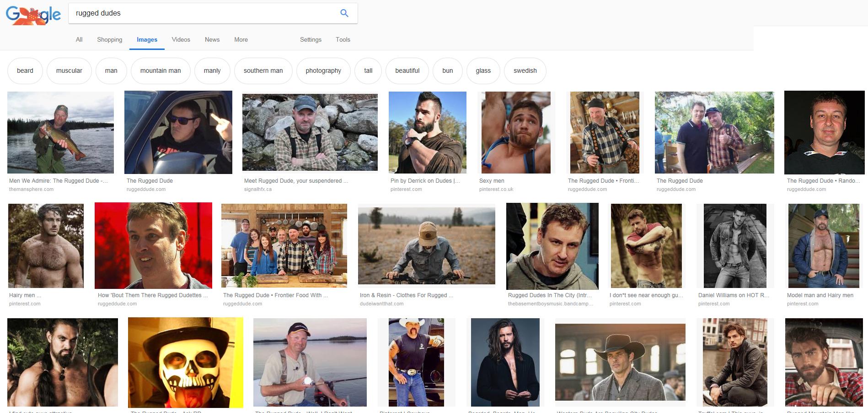
Task: Follow 'Meet Rugged Dude, your suspendered' link
Action: point(296,181)
